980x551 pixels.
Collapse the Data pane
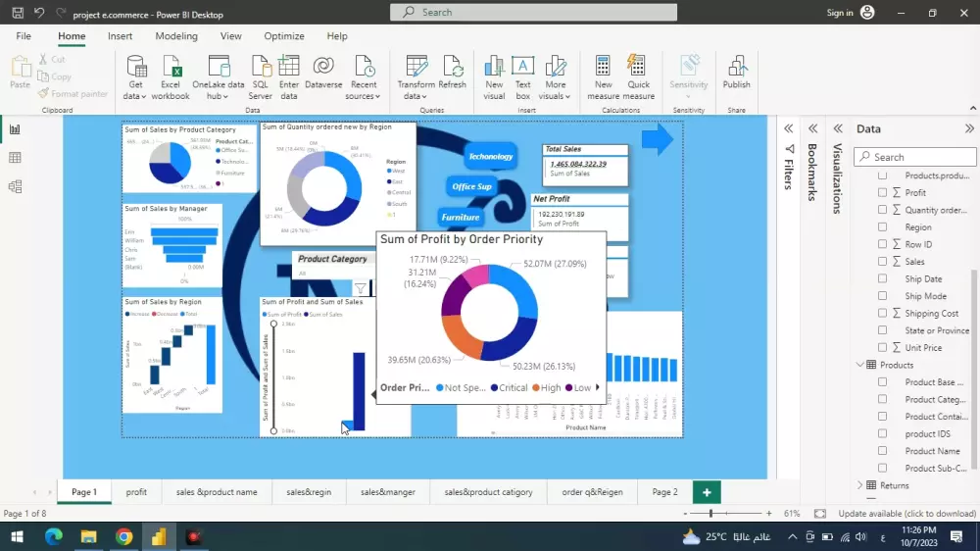coord(969,128)
